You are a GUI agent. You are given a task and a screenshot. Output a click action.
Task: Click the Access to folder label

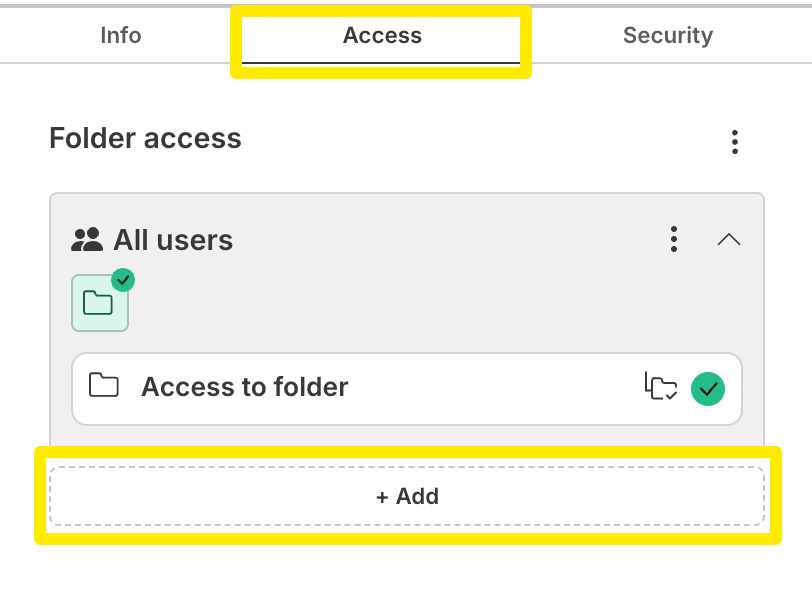pos(245,387)
